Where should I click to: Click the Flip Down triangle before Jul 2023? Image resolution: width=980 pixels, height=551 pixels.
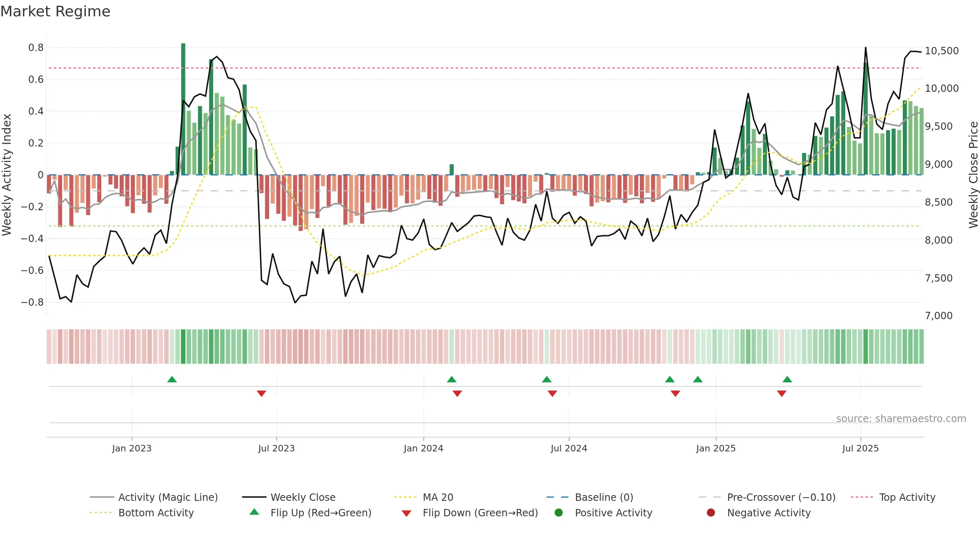pos(261,393)
